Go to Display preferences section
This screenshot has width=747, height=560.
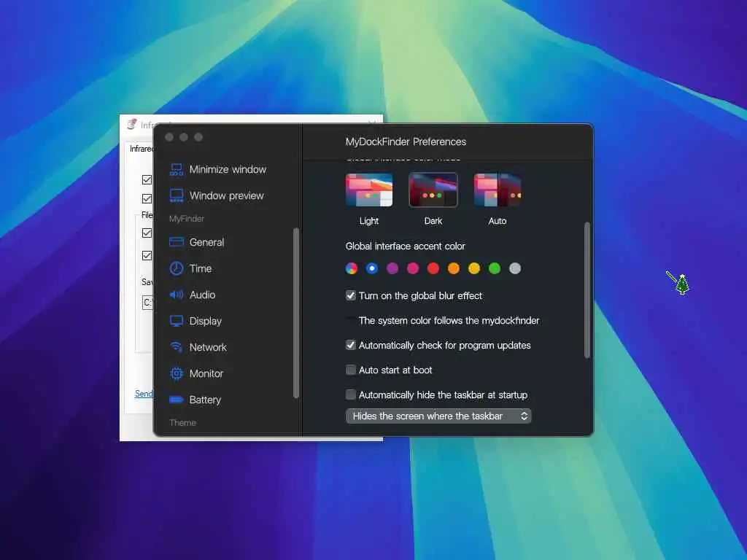click(205, 321)
